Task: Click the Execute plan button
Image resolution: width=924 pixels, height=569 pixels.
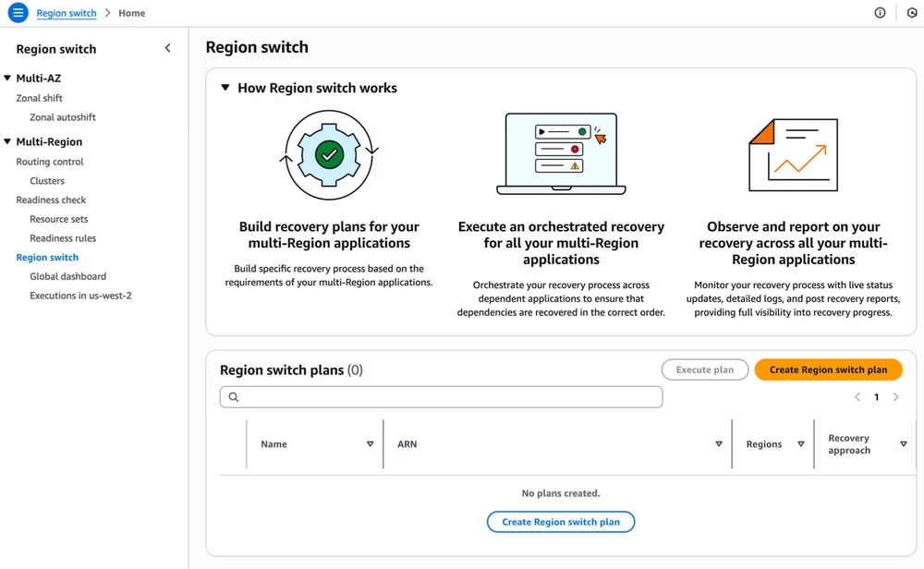Action: pyautogui.click(x=705, y=369)
